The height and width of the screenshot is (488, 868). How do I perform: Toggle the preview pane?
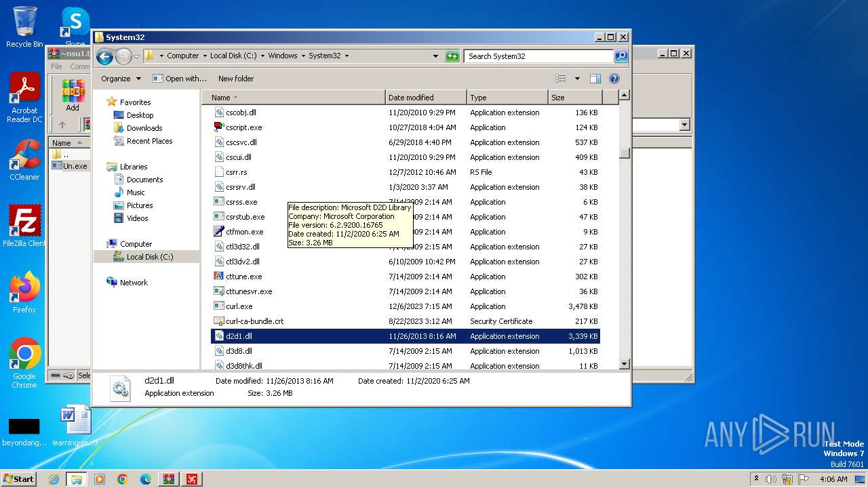click(595, 79)
